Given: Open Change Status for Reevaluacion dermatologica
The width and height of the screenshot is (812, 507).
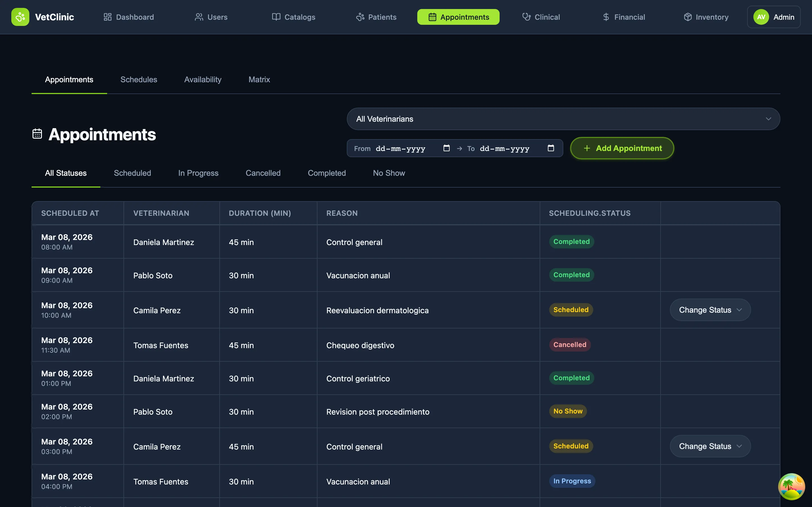Looking at the screenshot, I should (x=710, y=310).
